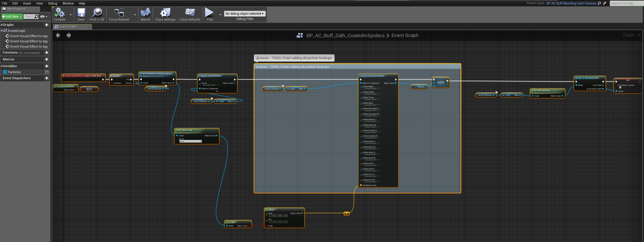
Task: Toggle Particles variable visibility eye
Action: pyautogui.click(x=47, y=72)
